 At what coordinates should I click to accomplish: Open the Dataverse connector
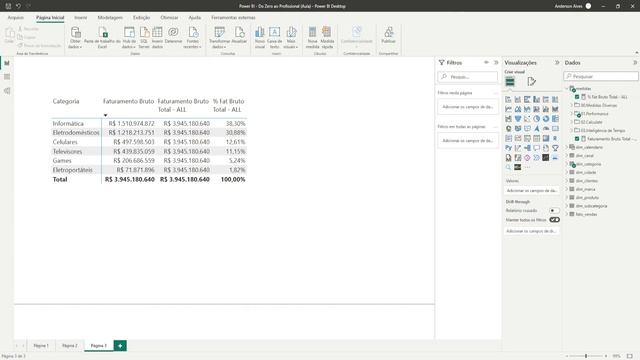[x=173, y=35]
